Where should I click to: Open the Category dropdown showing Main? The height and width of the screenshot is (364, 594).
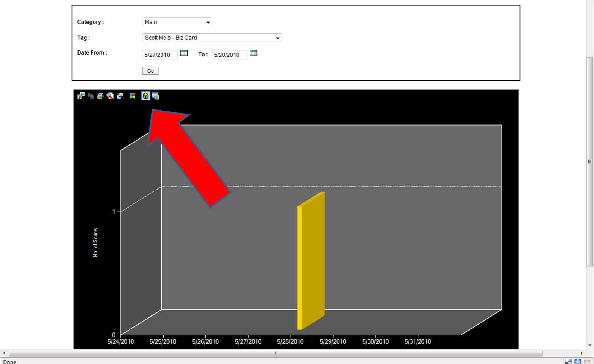click(x=177, y=22)
